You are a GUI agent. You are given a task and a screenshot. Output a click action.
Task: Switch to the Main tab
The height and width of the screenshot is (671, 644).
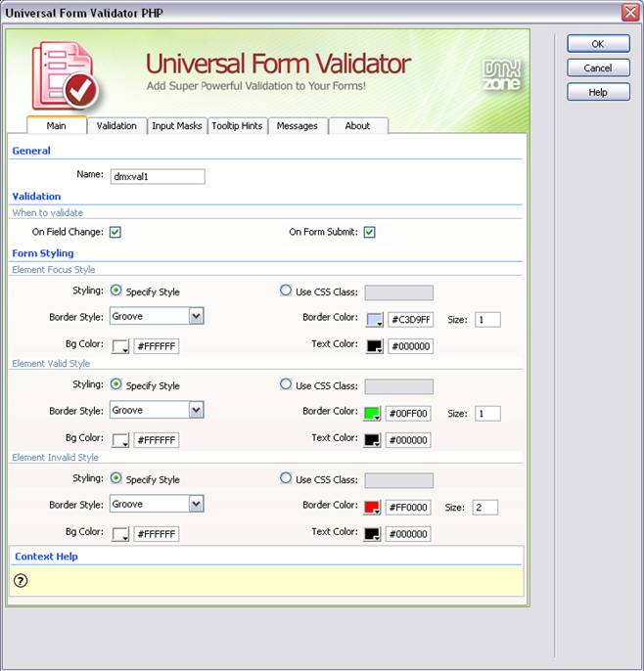click(57, 125)
